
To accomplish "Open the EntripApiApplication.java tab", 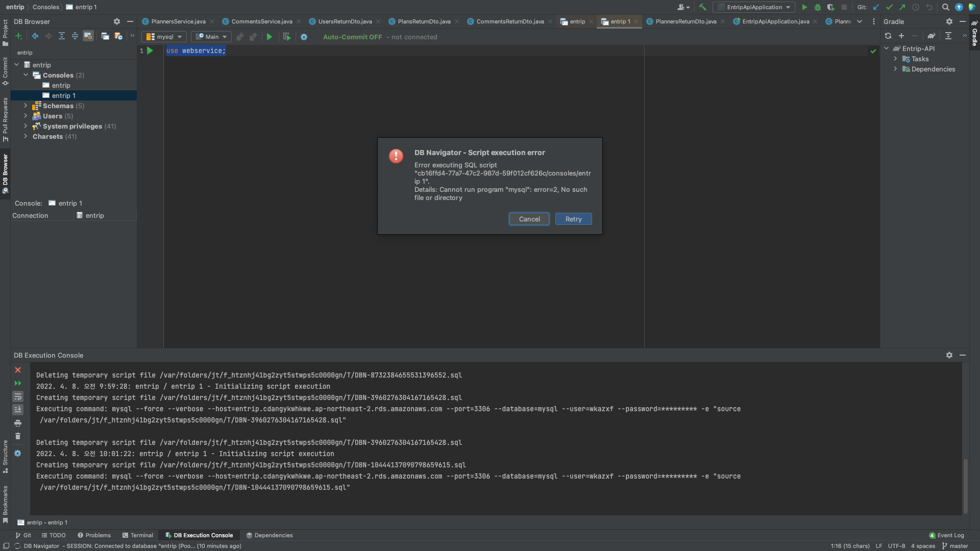I will [775, 21].
